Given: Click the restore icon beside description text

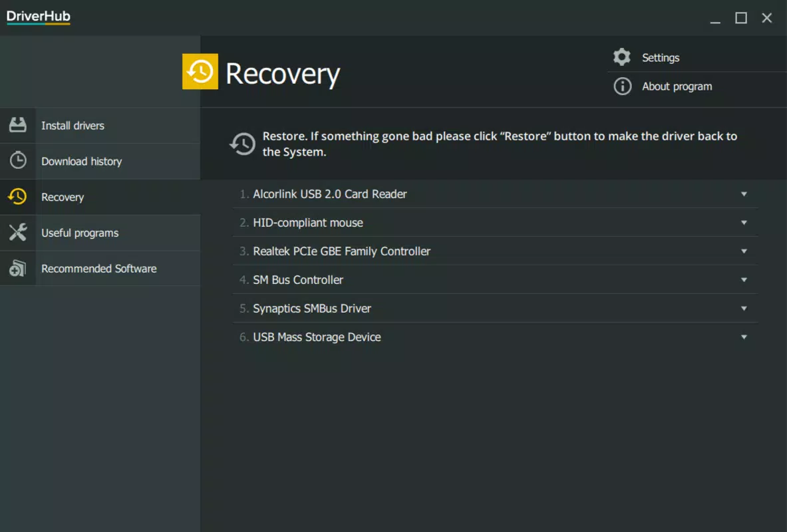Looking at the screenshot, I should tap(242, 144).
